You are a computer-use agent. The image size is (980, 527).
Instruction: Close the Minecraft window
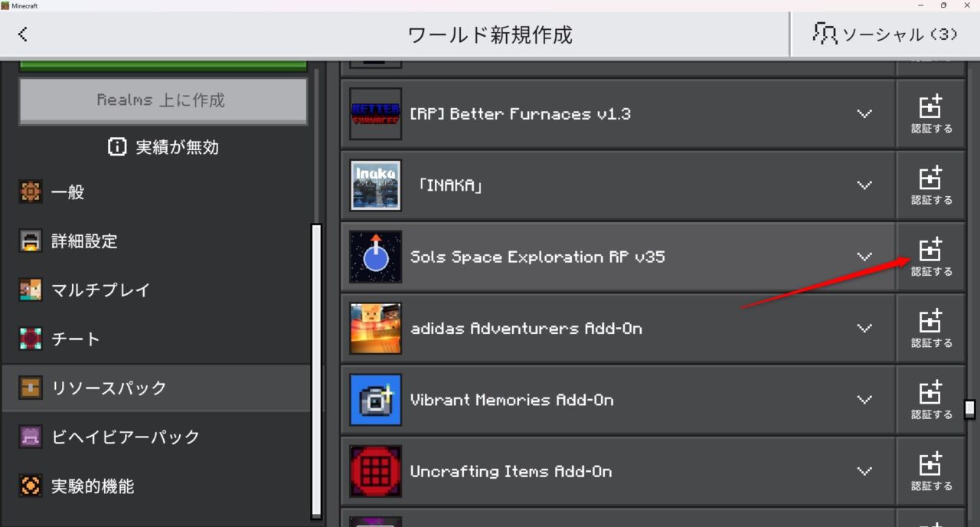tap(968, 5)
